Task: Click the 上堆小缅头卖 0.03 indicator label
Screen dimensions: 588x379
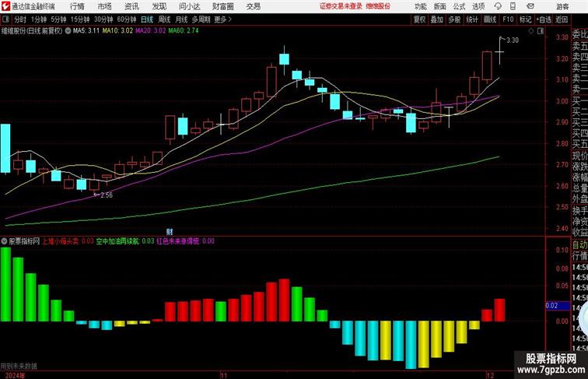Action: [x=68, y=241]
